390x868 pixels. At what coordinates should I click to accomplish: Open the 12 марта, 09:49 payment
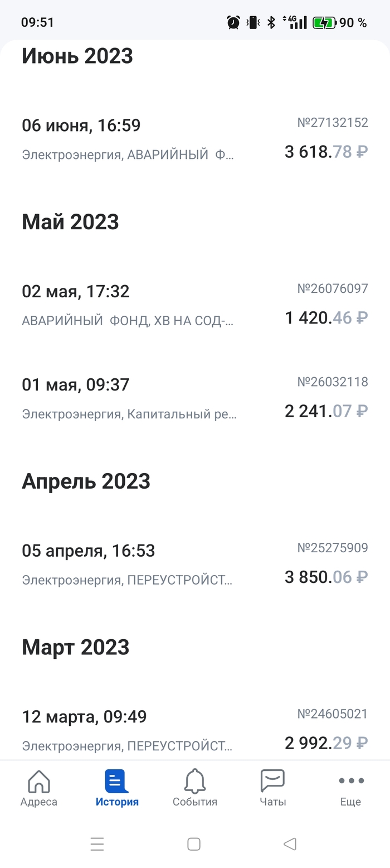click(84, 716)
